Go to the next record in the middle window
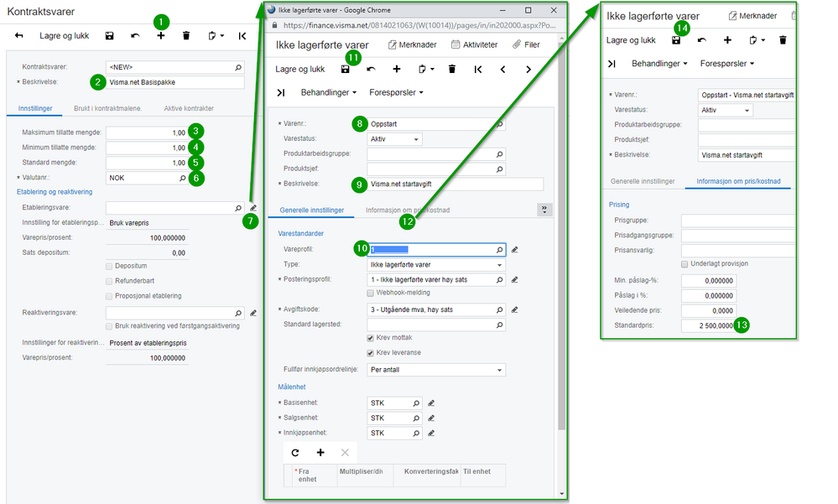 coord(528,69)
